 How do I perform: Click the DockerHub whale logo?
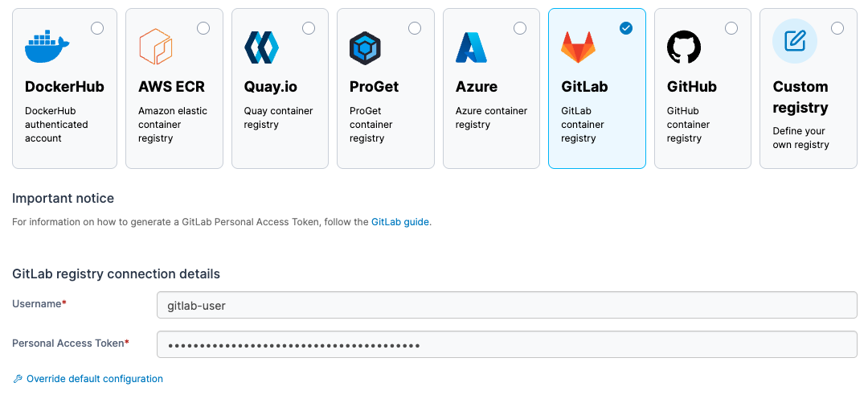coord(47,47)
